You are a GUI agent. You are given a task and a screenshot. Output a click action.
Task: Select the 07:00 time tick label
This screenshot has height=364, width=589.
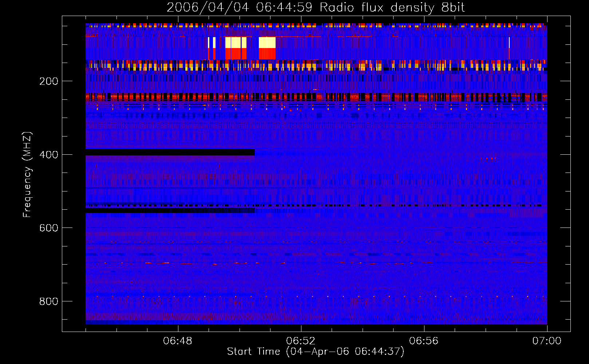tap(547, 341)
